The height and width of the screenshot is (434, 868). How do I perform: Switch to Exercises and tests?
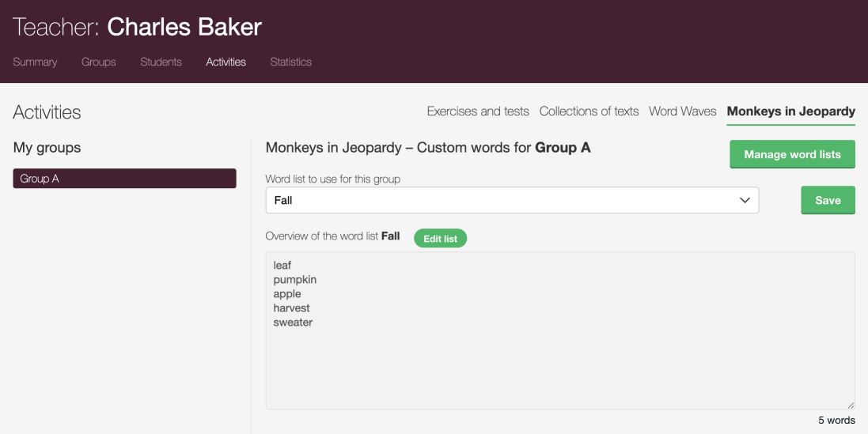click(478, 111)
